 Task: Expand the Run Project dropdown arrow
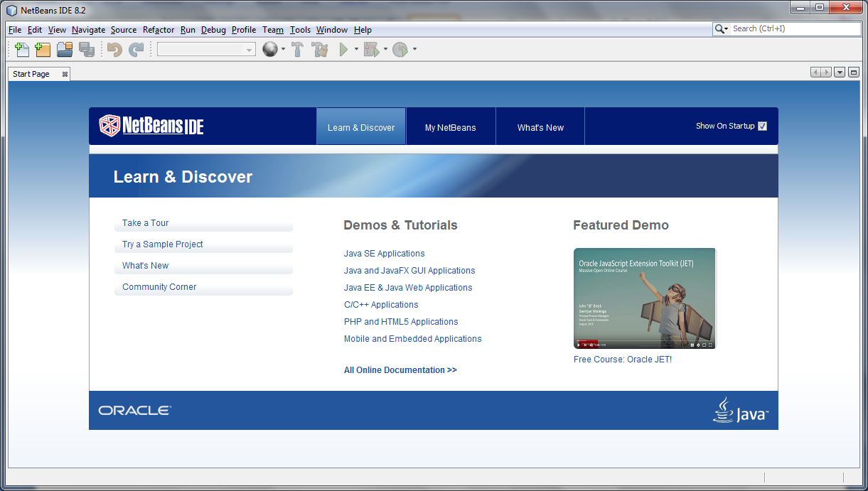(356, 50)
